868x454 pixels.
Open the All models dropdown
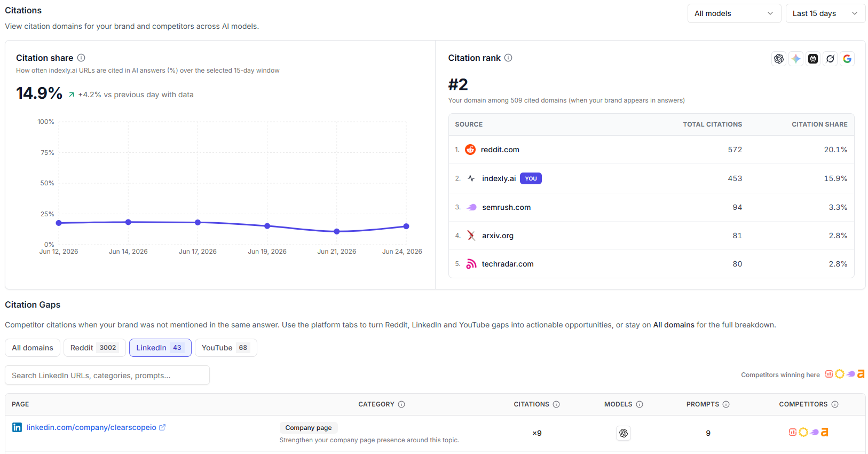[734, 13]
